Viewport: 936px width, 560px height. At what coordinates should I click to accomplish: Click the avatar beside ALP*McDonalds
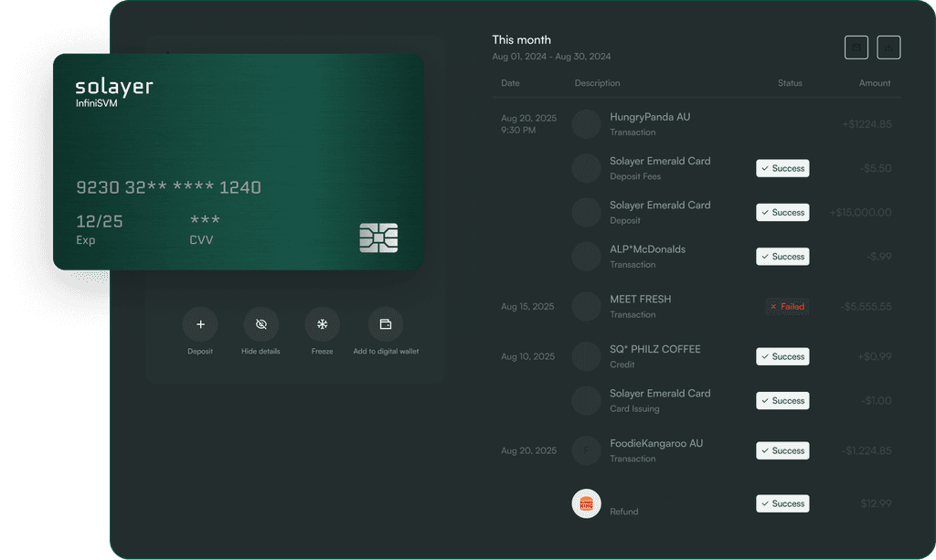pos(586,257)
